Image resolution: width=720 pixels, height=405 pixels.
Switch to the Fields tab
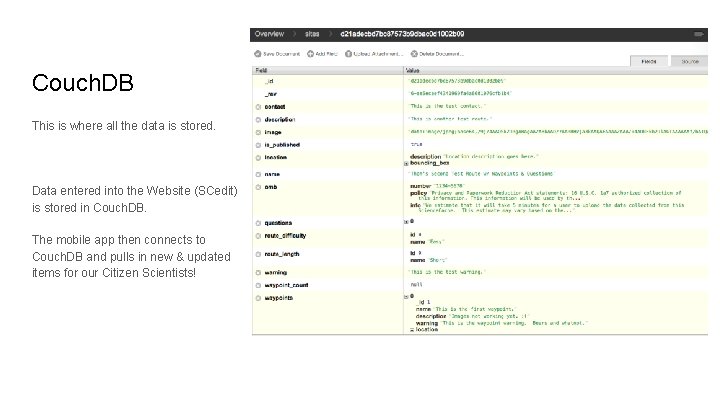tap(648, 61)
